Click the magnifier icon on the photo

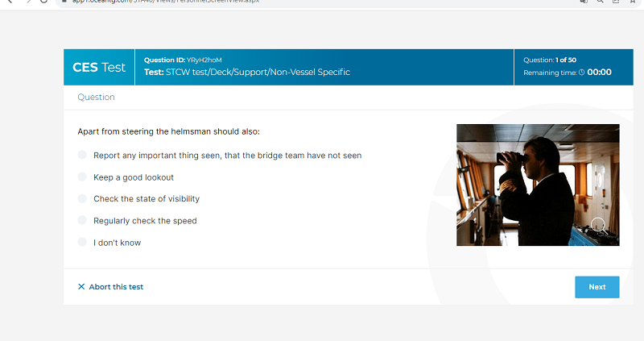tap(598, 226)
